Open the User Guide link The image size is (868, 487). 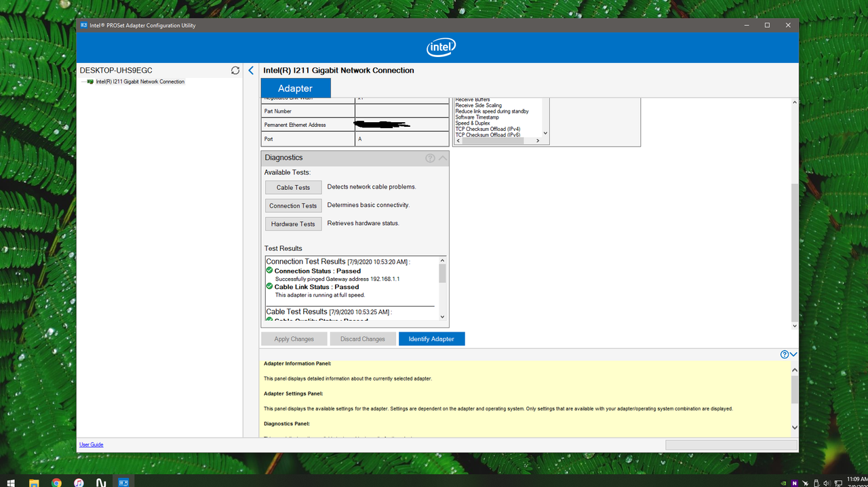92,444
